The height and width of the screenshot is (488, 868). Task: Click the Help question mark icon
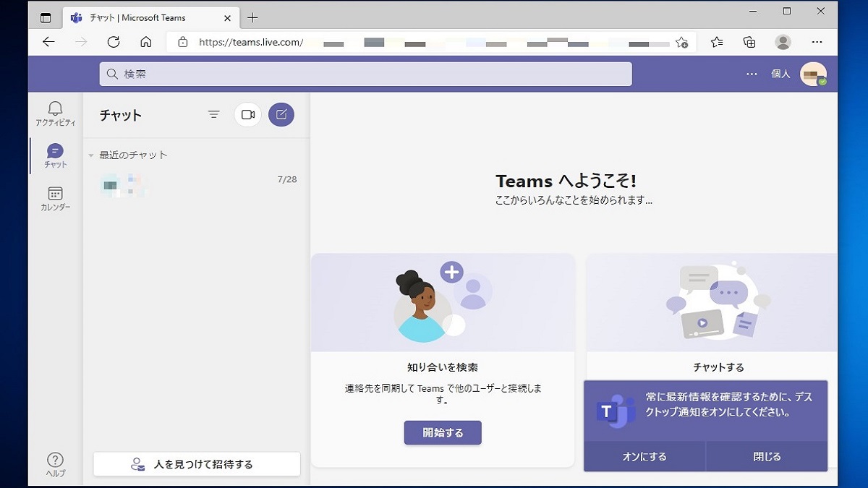point(55,463)
